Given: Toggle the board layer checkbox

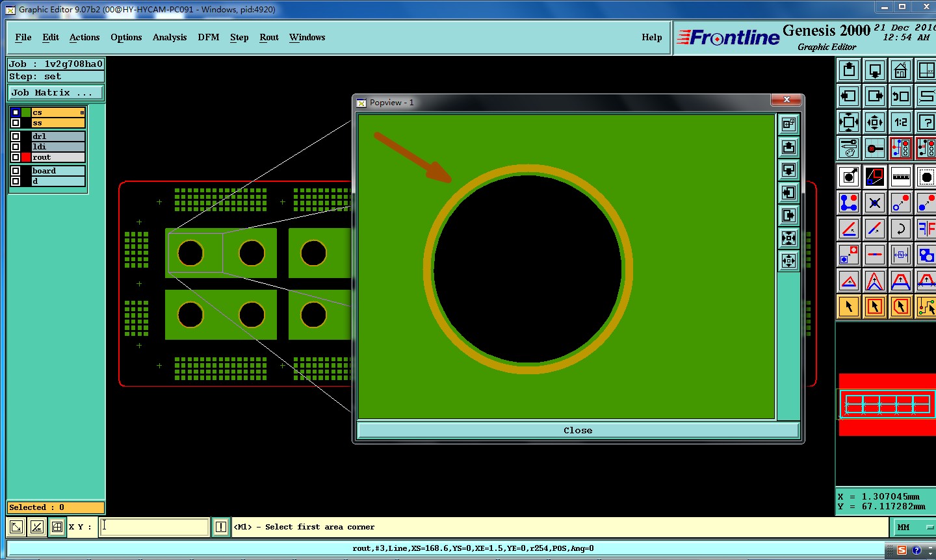Looking at the screenshot, I should (x=16, y=171).
